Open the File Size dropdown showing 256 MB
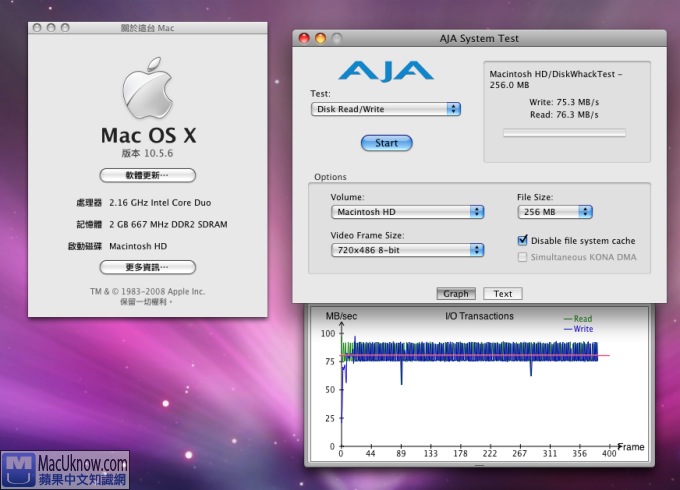Viewport: 680px width, 490px height. (555, 212)
